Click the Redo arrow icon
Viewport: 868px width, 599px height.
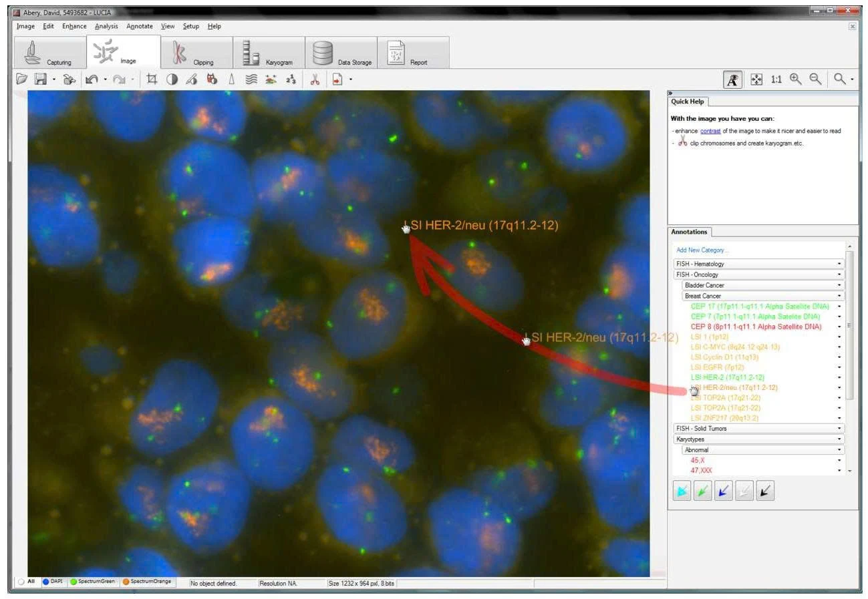(119, 79)
